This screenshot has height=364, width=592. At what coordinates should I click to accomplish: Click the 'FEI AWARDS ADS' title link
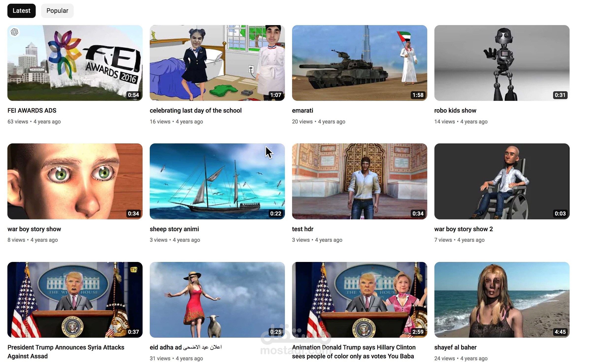click(32, 110)
